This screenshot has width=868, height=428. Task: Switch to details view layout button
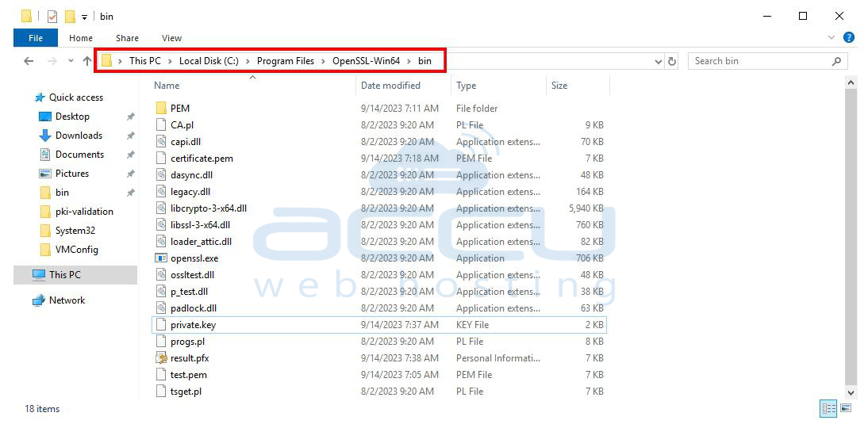828,409
